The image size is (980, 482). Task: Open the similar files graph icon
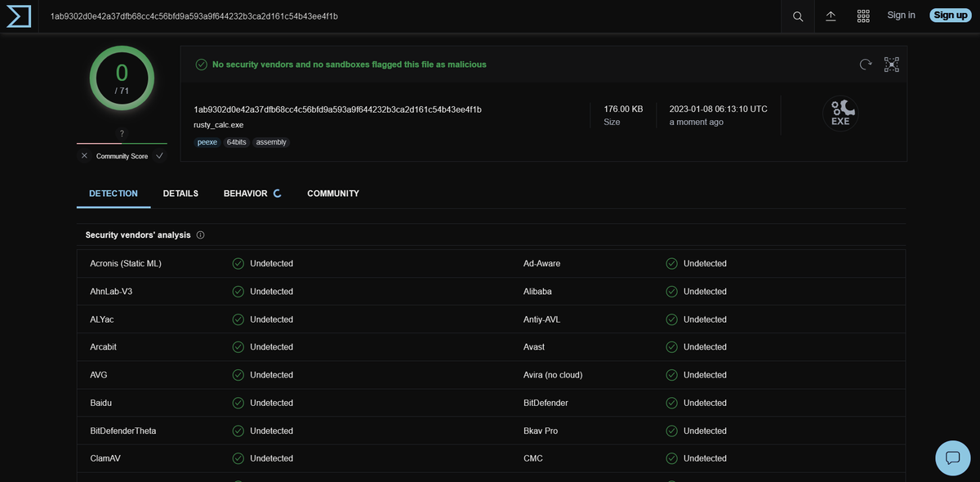coord(892,65)
